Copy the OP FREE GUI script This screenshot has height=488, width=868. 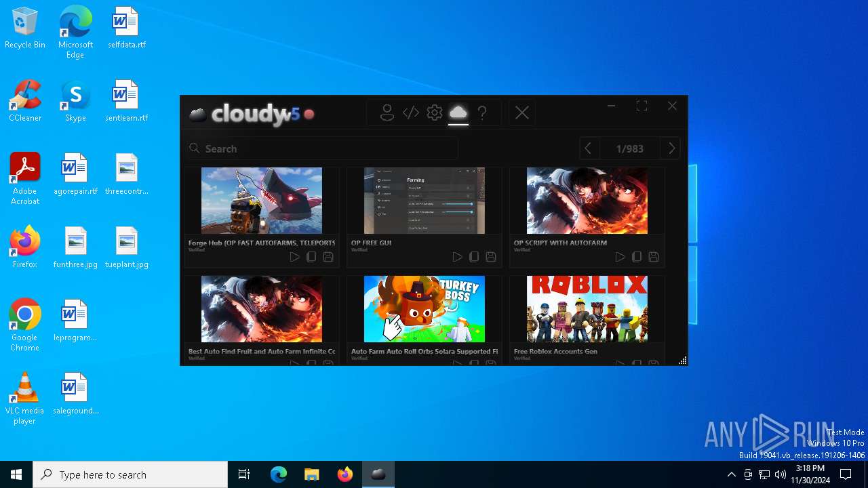tap(474, 257)
